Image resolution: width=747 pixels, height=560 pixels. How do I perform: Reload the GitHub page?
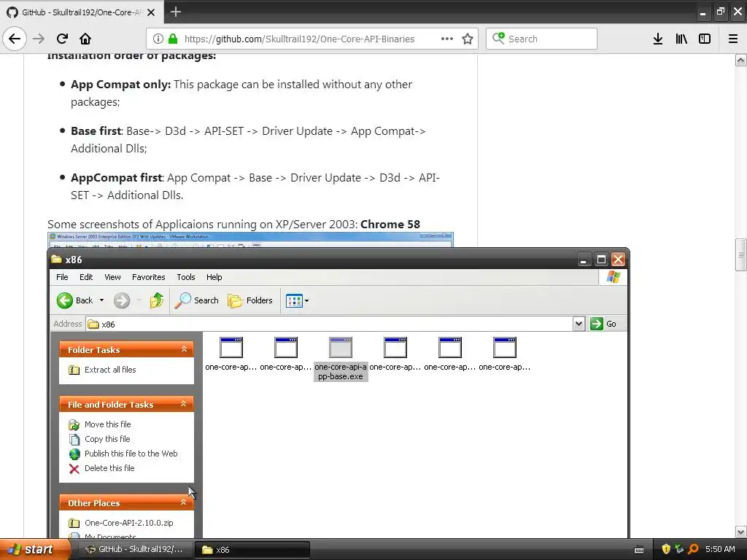coord(62,39)
